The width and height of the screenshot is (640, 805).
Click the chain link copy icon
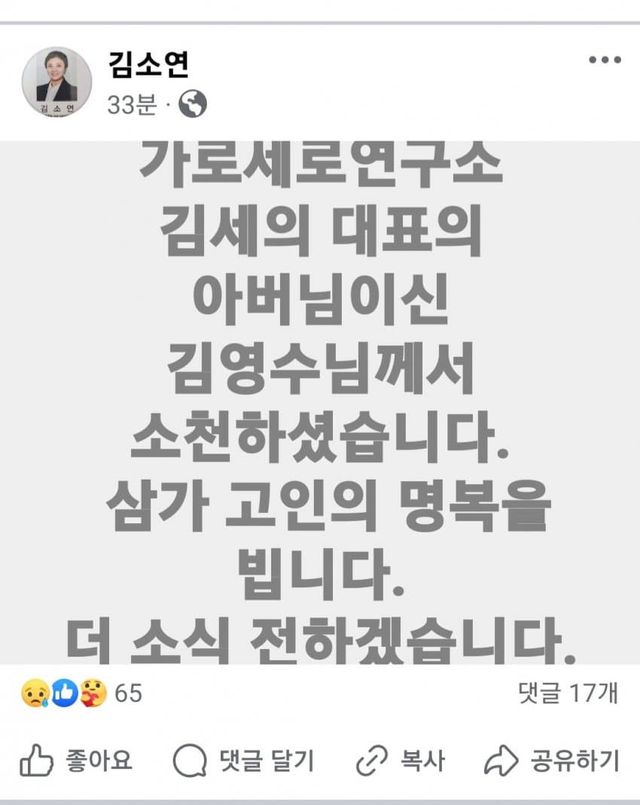point(372,760)
